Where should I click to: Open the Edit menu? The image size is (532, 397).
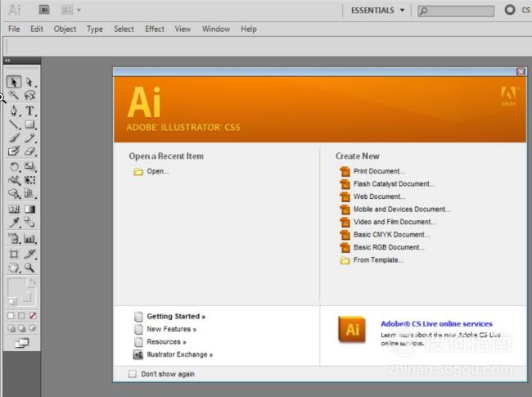pyautogui.click(x=37, y=29)
